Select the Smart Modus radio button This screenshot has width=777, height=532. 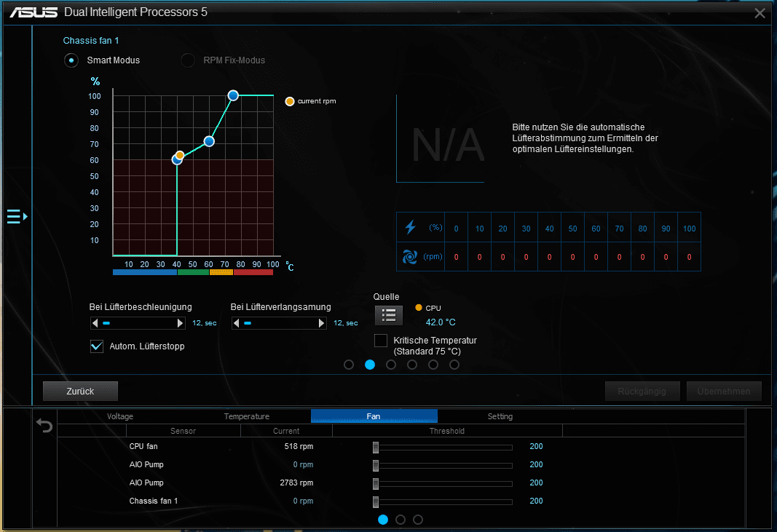(71, 60)
